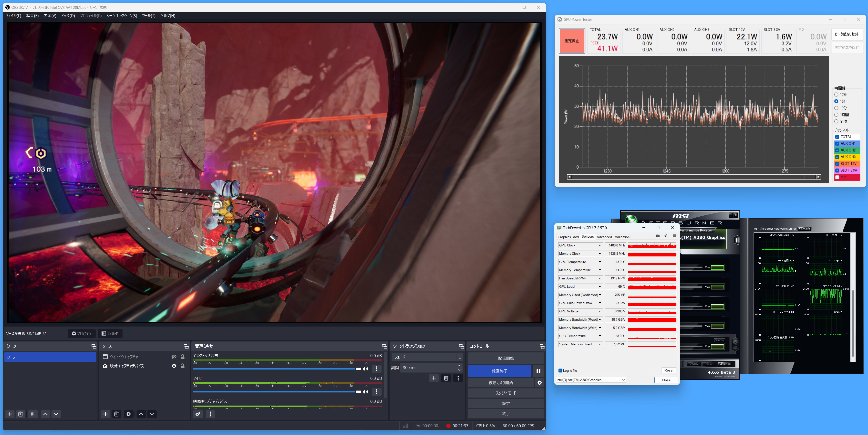Click the 期間 300 ms duration field
This screenshot has height=435, width=868.
tap(432, 368)
